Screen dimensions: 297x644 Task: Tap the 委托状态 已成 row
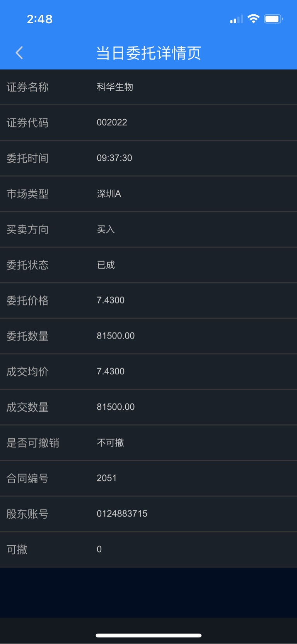point(148,265)
